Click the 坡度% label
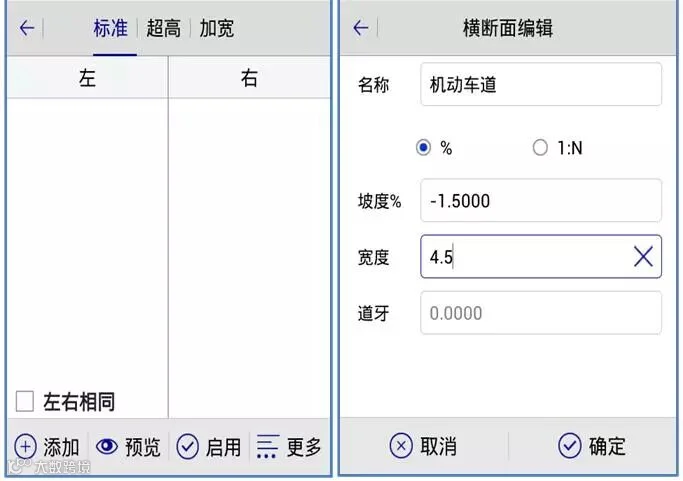Viewport: 683px width, 481px height. tap(379, 201)
